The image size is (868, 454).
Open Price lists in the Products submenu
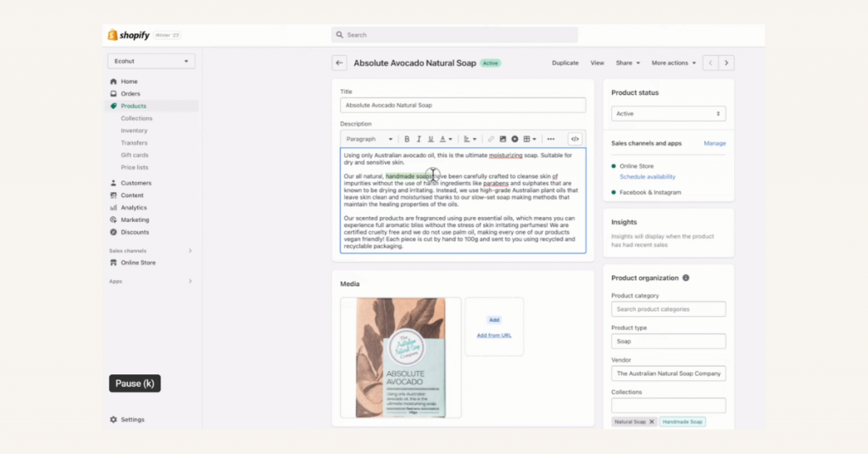click(135, 168)
